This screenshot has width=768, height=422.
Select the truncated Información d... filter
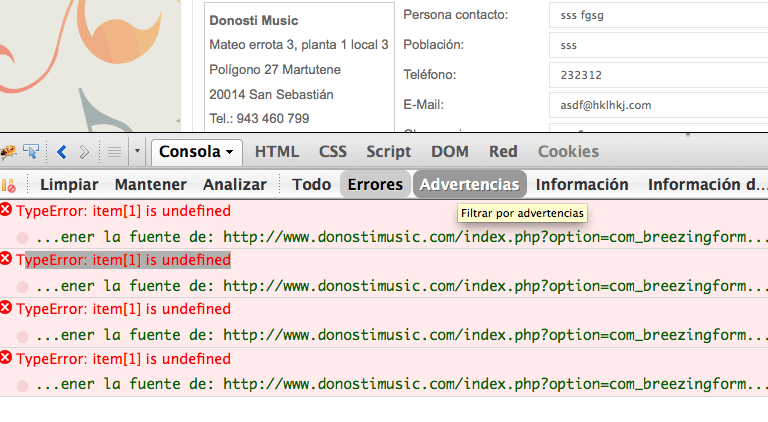(707, 185)
